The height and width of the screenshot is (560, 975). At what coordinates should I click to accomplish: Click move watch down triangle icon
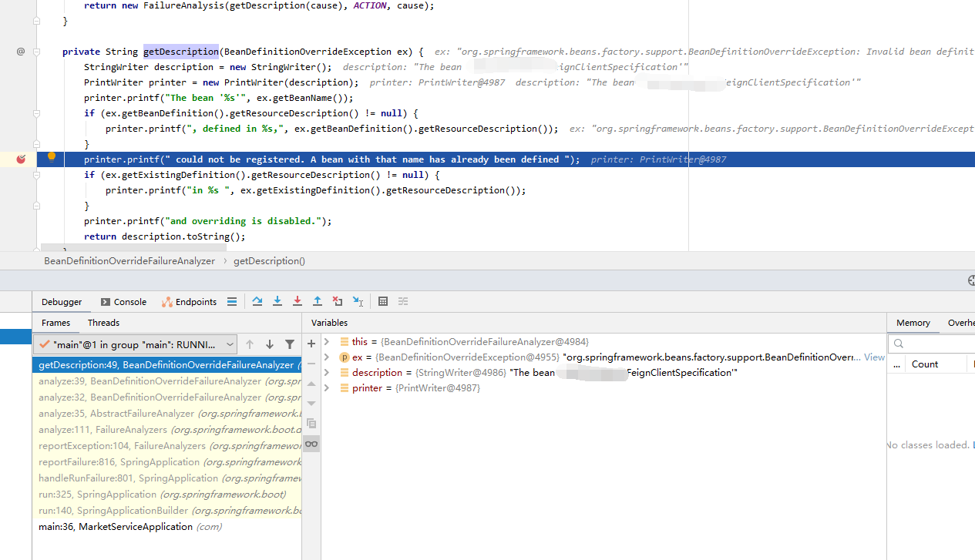311,404
